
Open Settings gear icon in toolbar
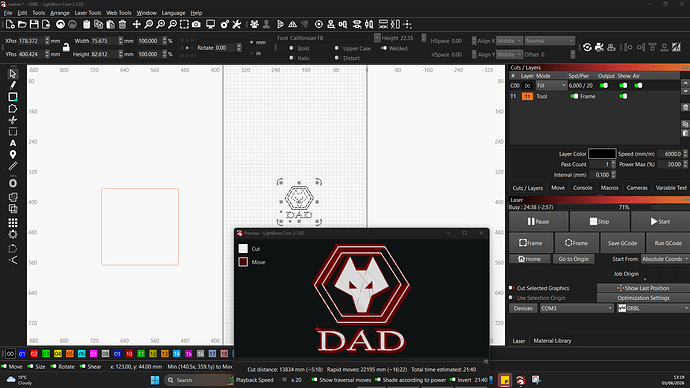click(x=225, y=25)
